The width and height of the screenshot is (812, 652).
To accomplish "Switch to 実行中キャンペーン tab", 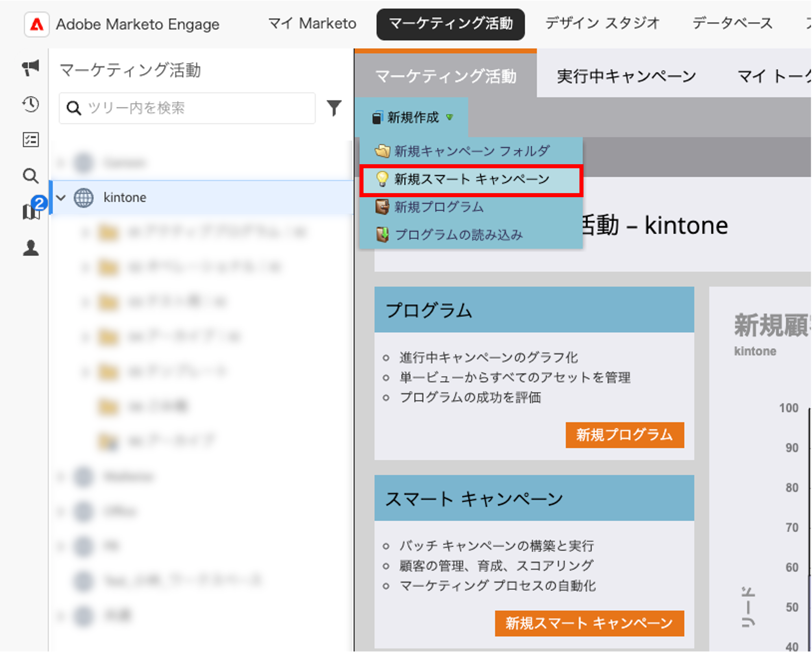I will coord(626,76).
